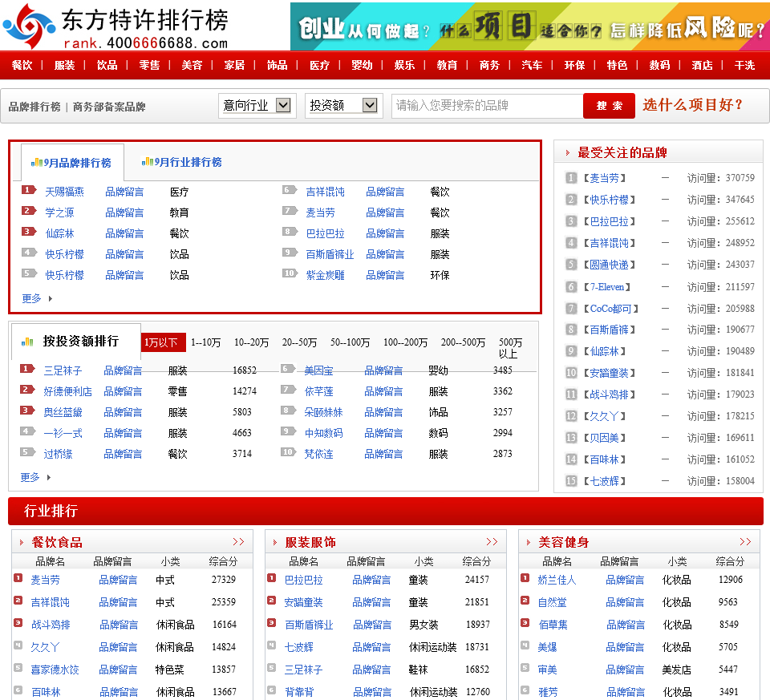Image resolution: width=770 pixels, height=700 pixels.
Task: Open the 意向行业 dropdown
Action: pos(257,105)
